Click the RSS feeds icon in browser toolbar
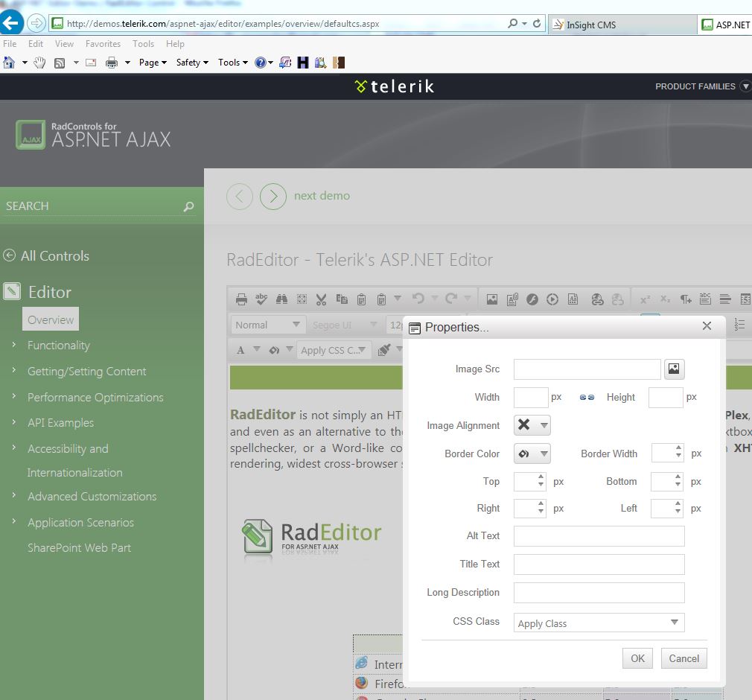752x700 pixels. click(60, 63)
